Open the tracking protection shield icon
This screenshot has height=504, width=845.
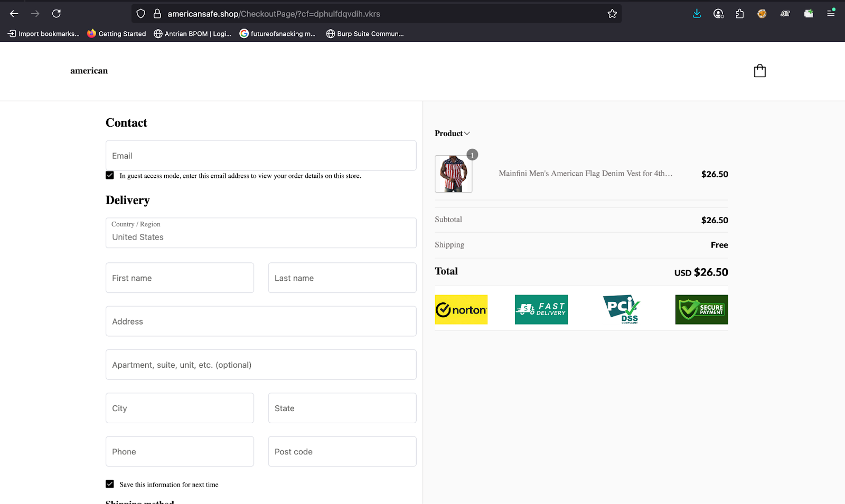click(140, 14)
